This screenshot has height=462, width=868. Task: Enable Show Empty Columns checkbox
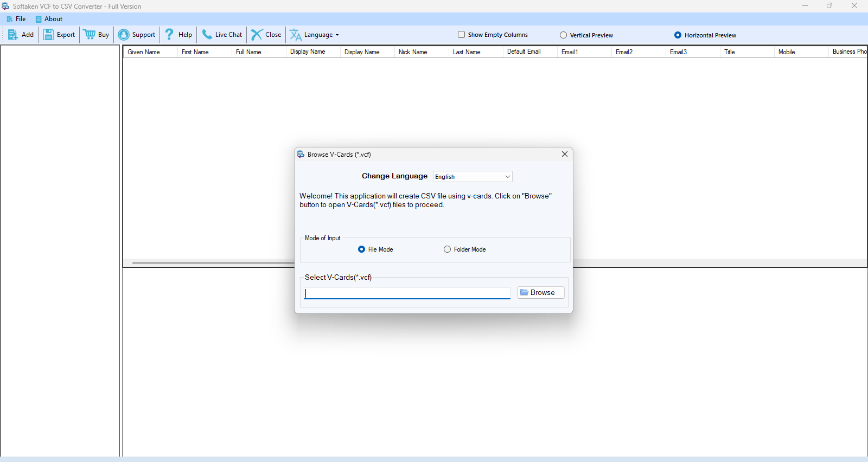click(462, 35)
